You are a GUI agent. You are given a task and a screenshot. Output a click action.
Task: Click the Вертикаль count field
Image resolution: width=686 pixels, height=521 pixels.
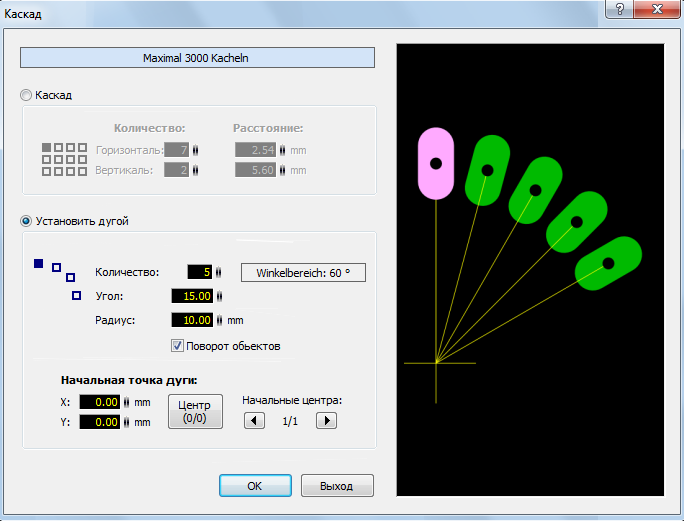tap(176, 170)
